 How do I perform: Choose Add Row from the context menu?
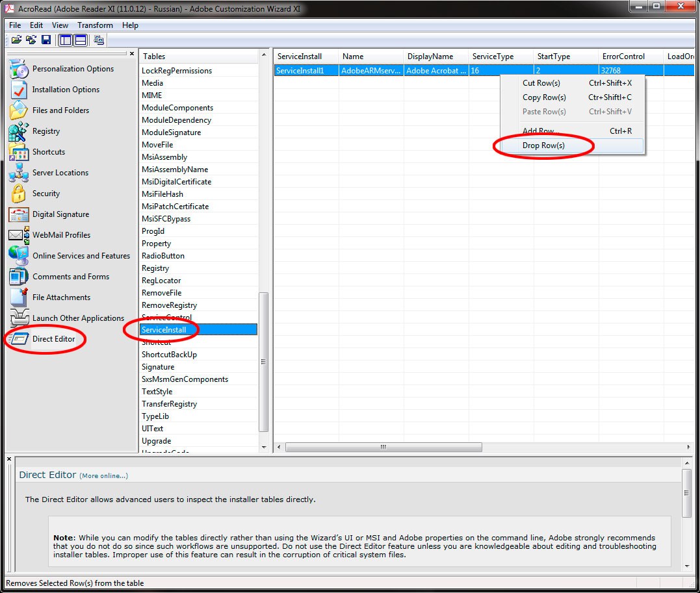[573, 131]
